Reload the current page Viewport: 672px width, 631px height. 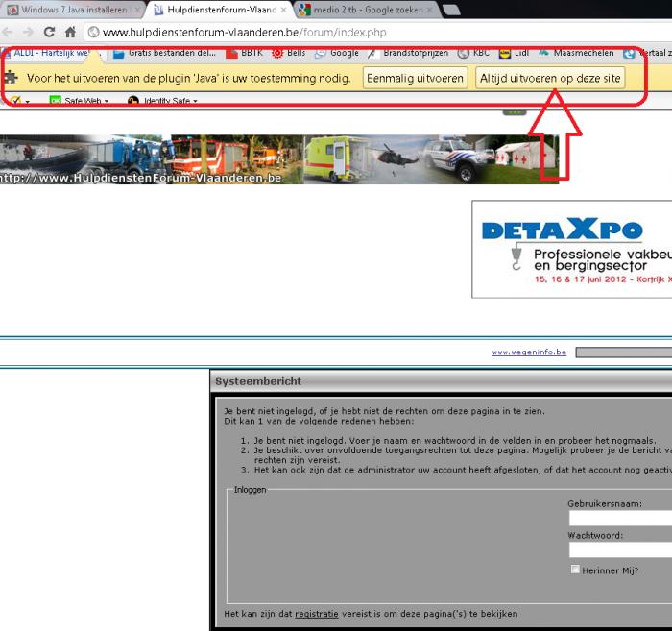click(49, 32)
